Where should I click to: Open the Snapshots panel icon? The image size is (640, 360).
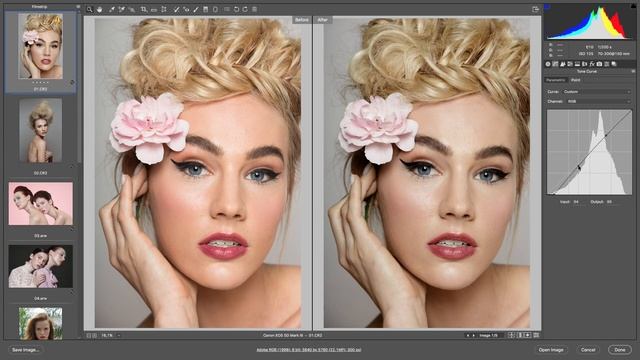(x=613, y=64)
